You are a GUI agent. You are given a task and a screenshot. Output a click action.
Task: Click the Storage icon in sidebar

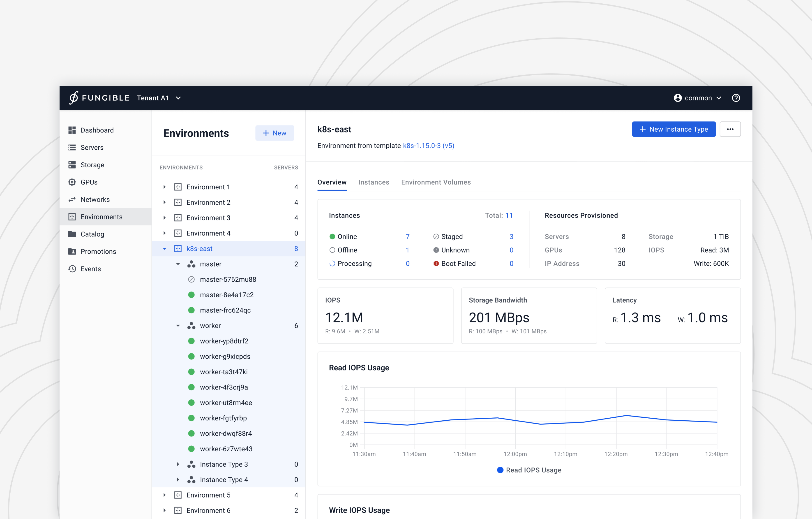(x=72, y=165)
